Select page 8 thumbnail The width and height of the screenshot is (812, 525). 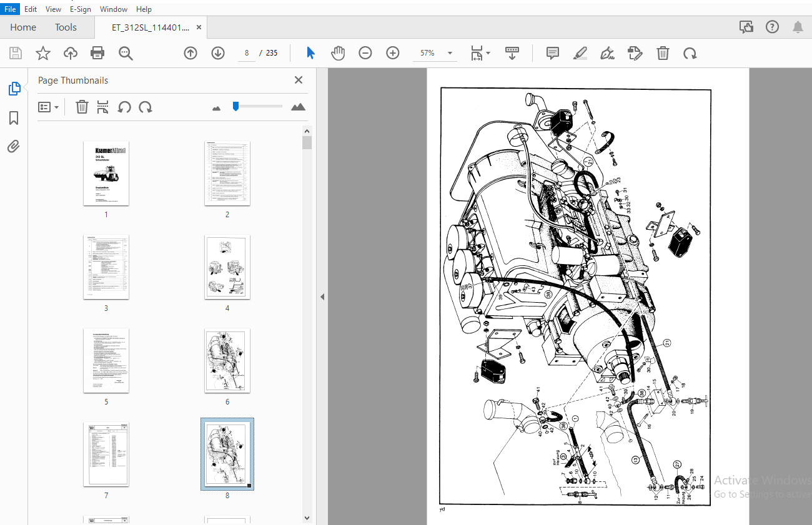(227, 454)
